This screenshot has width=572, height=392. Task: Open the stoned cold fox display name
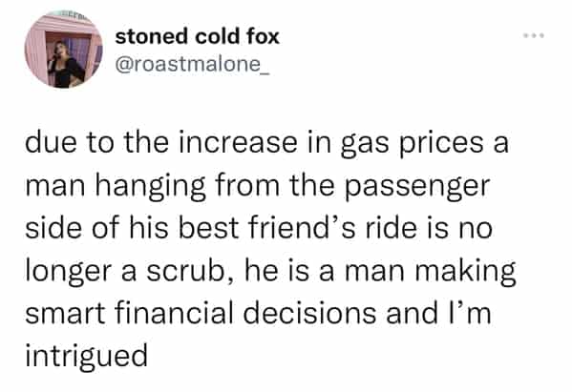[x=198, y=36]
